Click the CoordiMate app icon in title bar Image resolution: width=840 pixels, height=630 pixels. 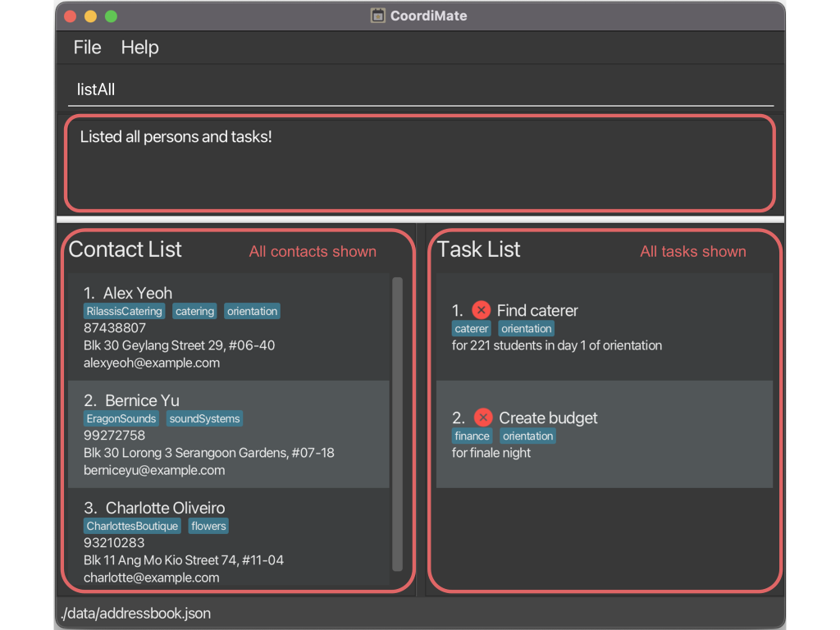pyautogui.click(x=378, y=16)
